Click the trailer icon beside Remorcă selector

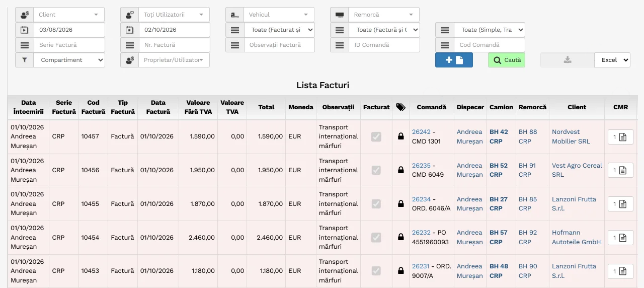[x=340, y=15]
